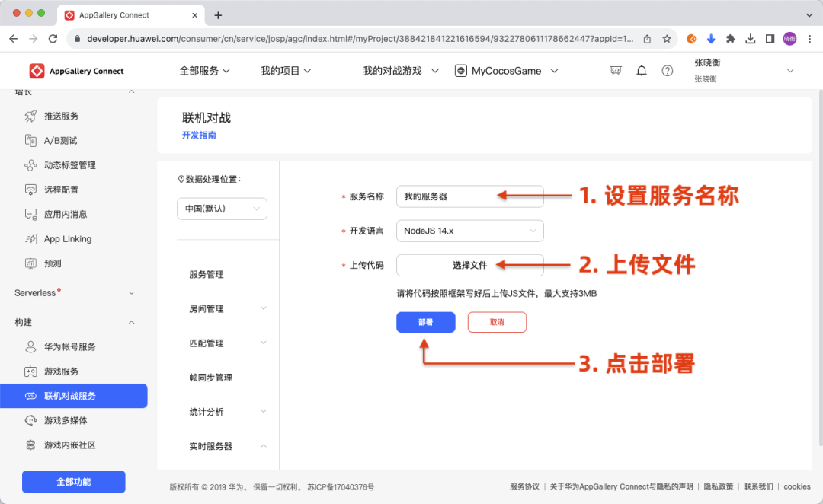
Task: Open the 帧同步管理 menu item
Action: [210, 378]
